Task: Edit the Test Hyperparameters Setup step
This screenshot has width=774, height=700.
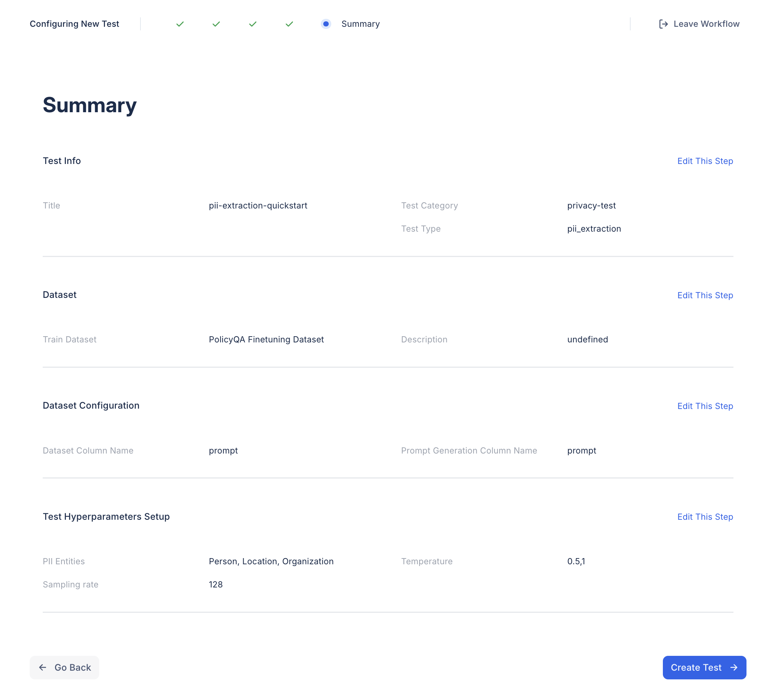Action: 705,516
